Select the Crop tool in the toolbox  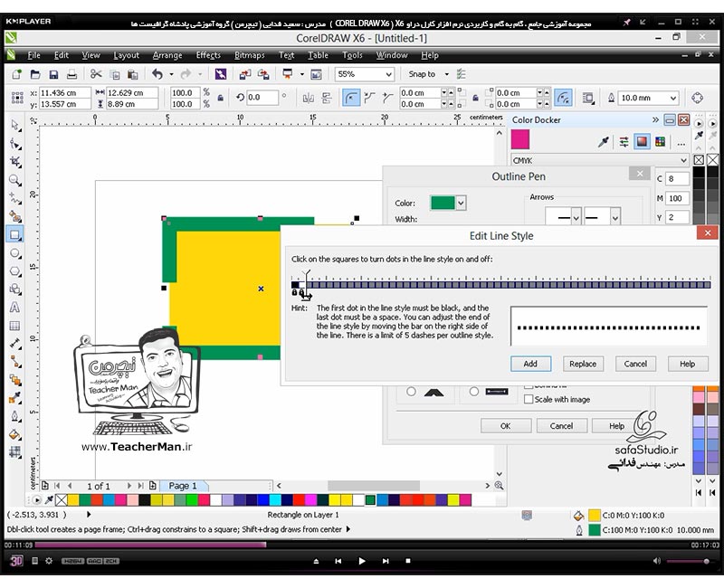(x=15, y=162)
